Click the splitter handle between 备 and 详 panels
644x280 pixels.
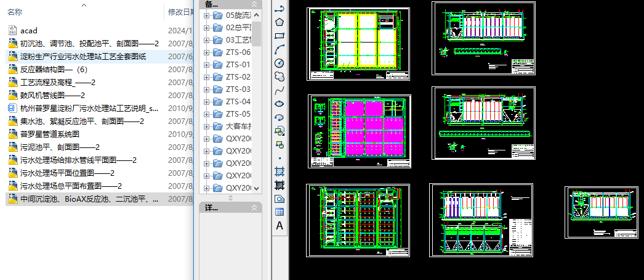(x=230, y=198)
